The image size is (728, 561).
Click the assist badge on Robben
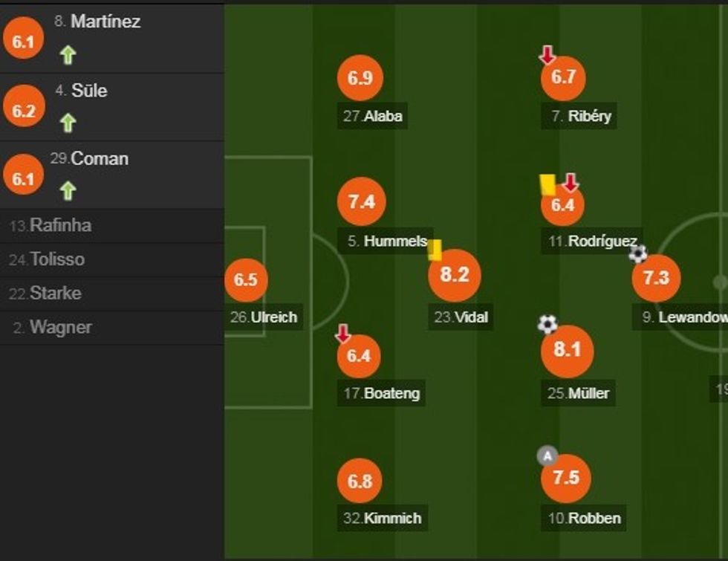coord(547,456)
